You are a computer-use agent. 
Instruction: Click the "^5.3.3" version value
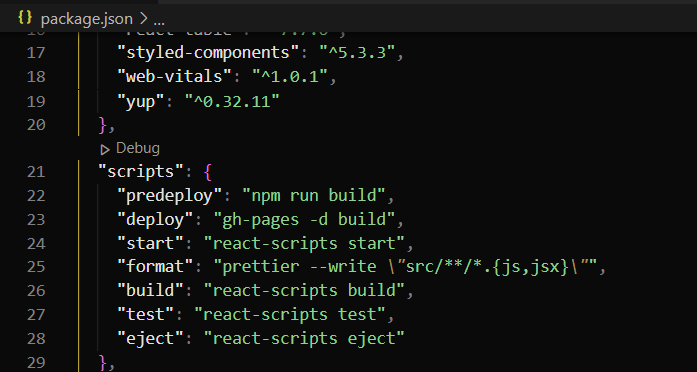357,53
